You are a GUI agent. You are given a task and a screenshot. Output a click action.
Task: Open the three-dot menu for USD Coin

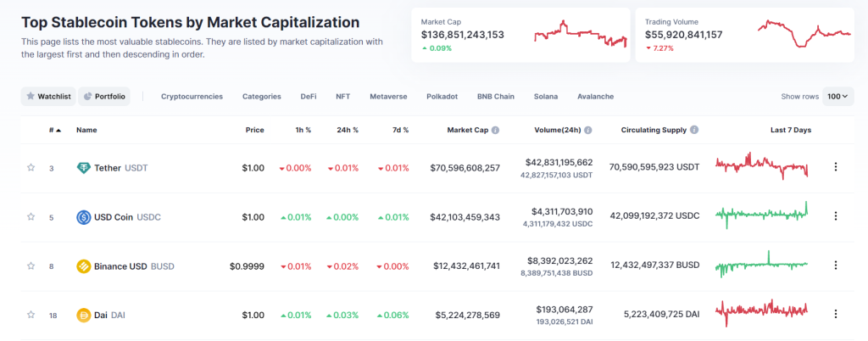tap(835, 216)
